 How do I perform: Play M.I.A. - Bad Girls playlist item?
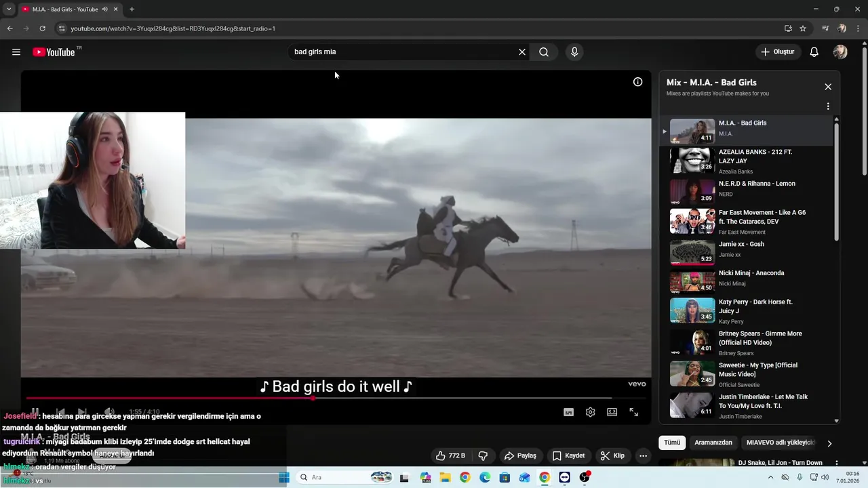tap(747, 131)
